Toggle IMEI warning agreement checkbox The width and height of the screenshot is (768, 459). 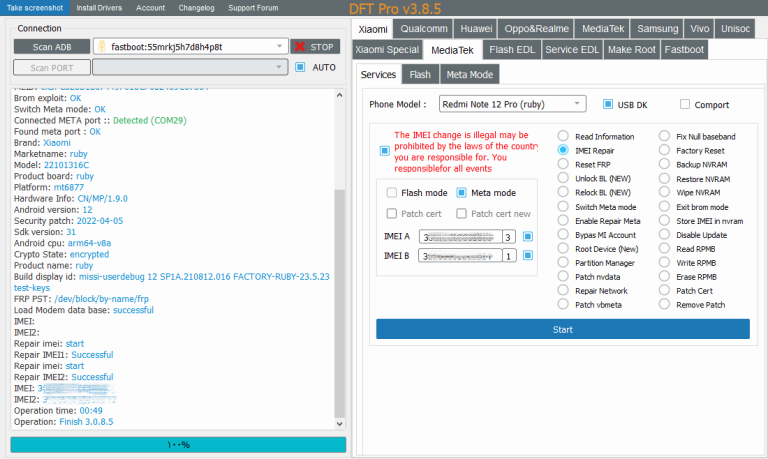coord(384,150)
